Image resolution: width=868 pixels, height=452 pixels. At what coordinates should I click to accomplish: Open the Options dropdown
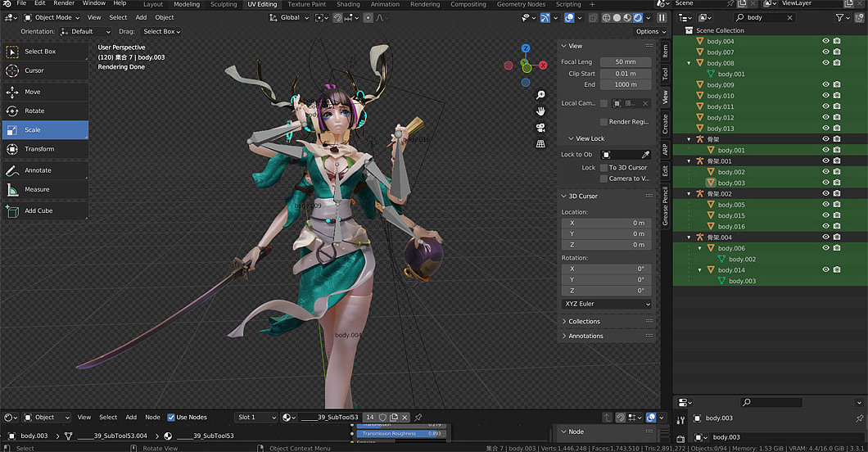pyautogui.click(x=651, y=32)
